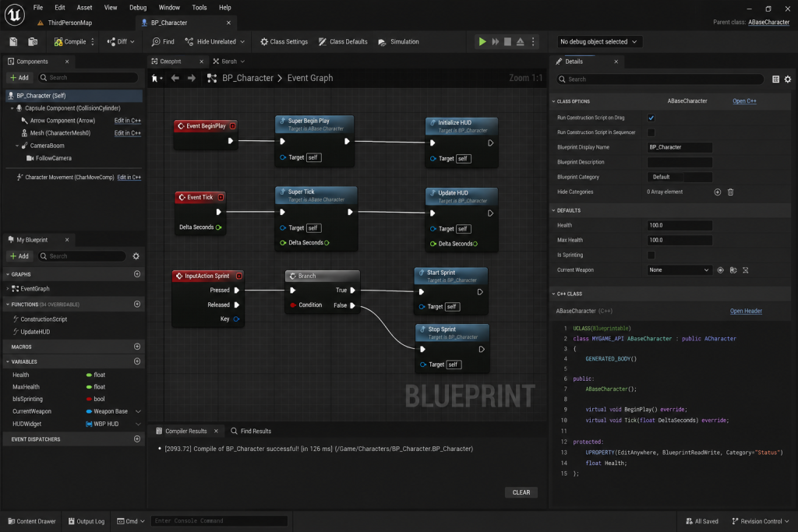The height and width of the screenshot is (532, 798).
Task: Add element to Hide Categories array
Action: 718,192
